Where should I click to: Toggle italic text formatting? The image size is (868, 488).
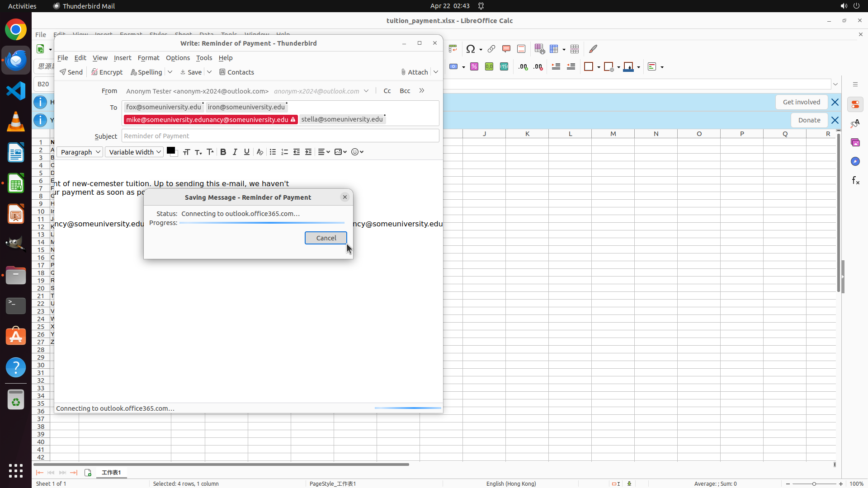235,152
